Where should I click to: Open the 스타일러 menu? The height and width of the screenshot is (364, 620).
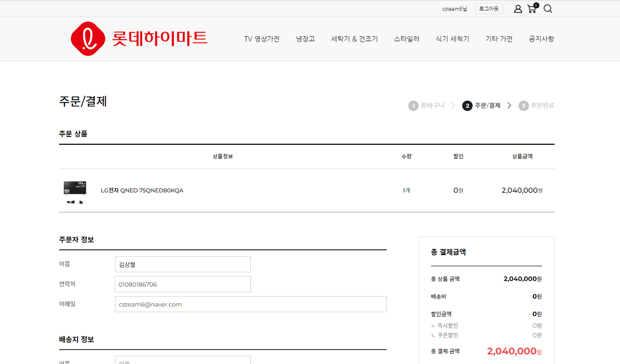(x=407, y=39)
